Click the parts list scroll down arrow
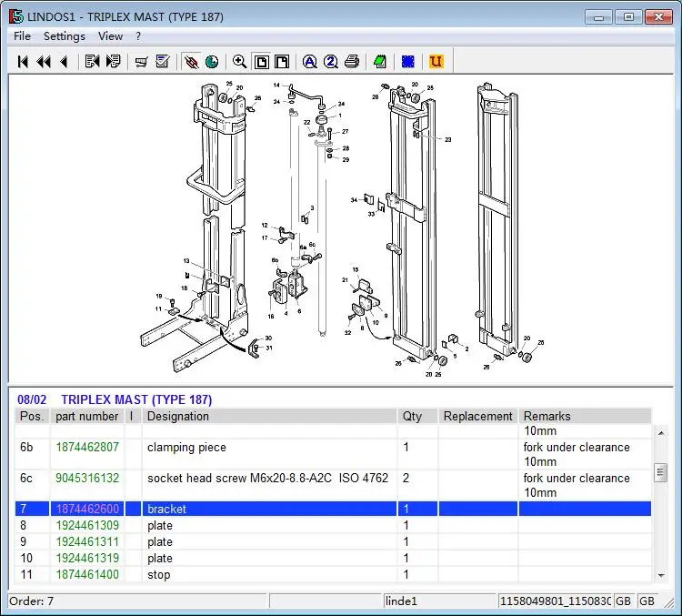This screenshot has height=616, width=682. point(661,576)
